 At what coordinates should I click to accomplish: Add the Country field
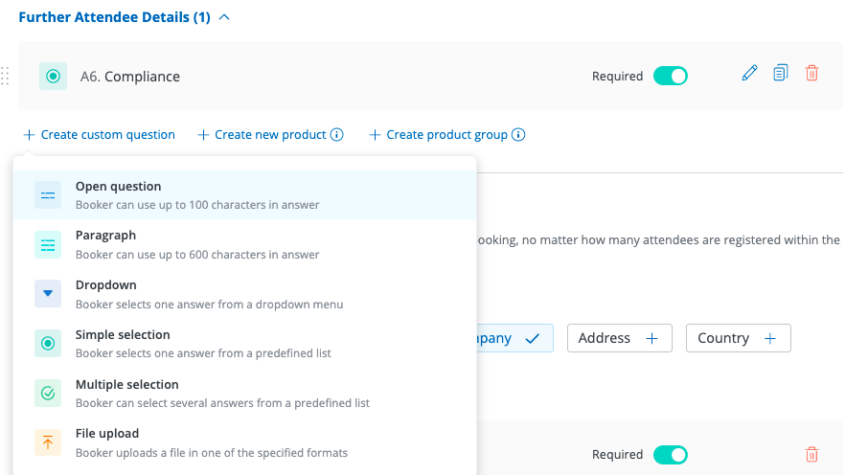click(738, 338)
